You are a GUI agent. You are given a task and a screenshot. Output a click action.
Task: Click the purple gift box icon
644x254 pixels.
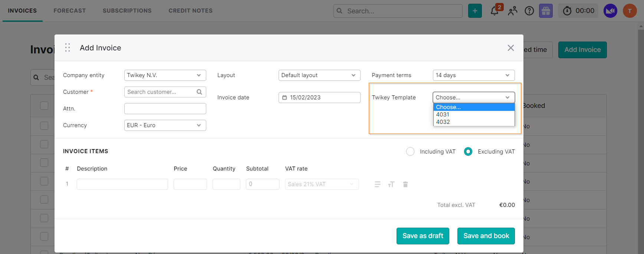pos(546,11)
